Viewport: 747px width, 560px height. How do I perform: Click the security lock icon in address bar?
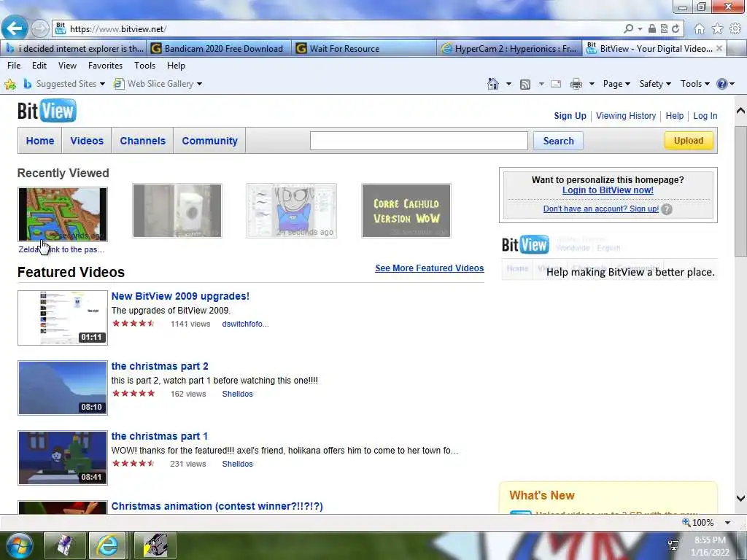(652, 28)
